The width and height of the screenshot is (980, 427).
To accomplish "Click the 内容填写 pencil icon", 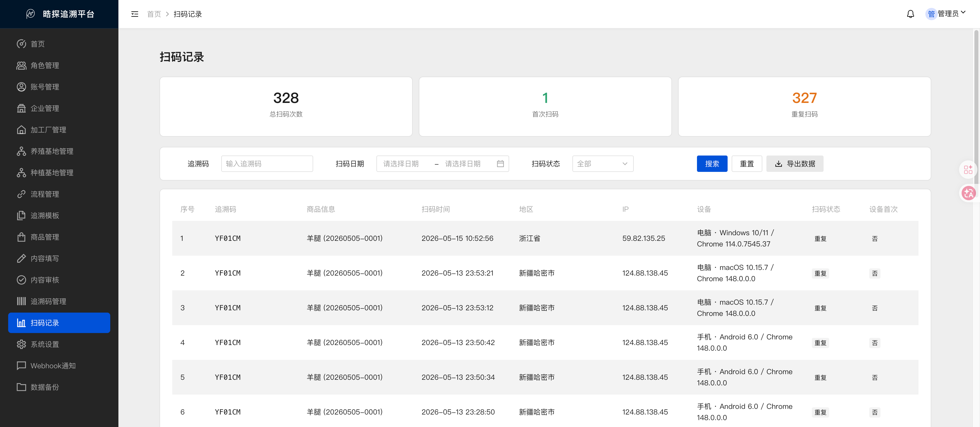I will [21, 258].
